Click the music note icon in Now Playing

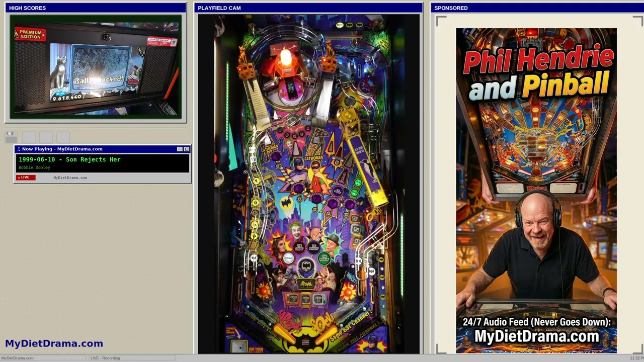click(19, 149)
